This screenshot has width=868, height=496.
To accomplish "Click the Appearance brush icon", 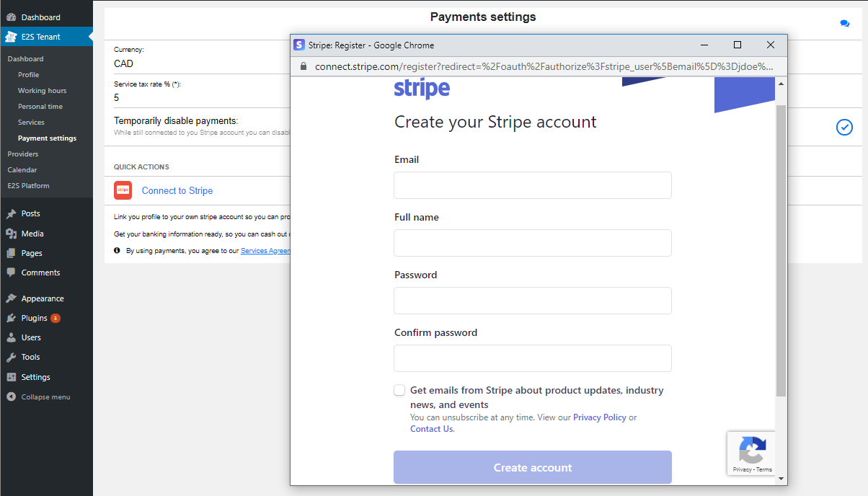I will point(11,298).
